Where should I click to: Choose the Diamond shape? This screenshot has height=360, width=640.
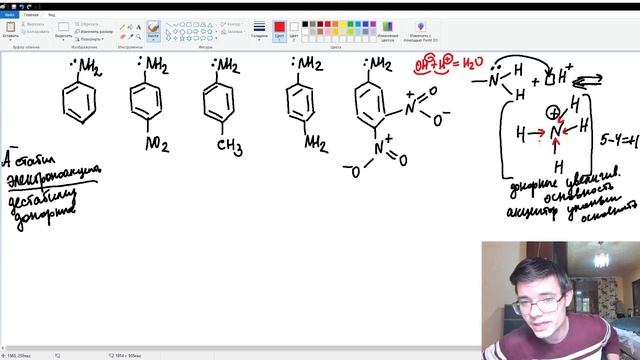point(176,31)
